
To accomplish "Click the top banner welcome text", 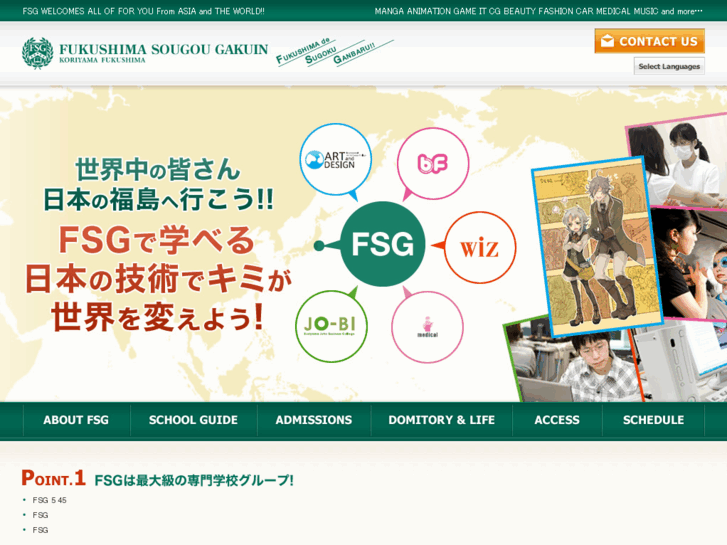I will pos(143,11).
